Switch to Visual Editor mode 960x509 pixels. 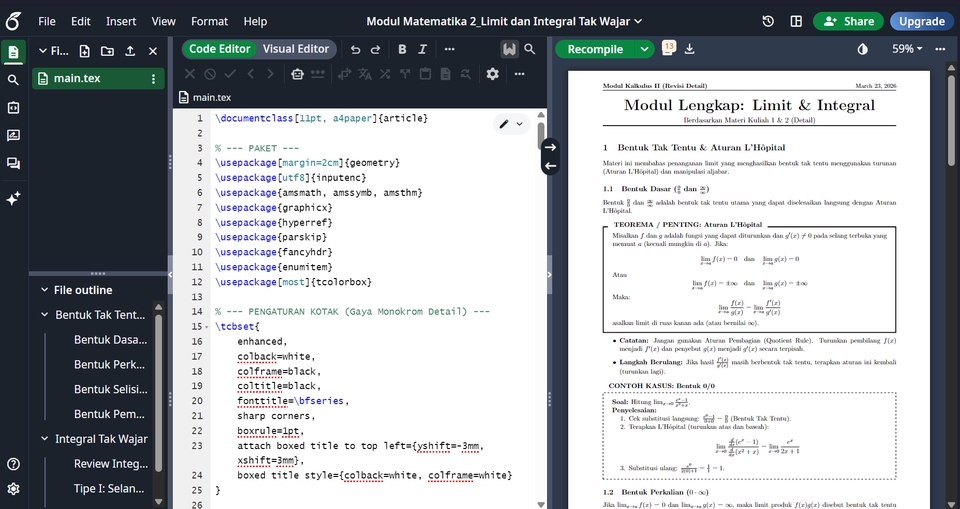pos(295,49)
